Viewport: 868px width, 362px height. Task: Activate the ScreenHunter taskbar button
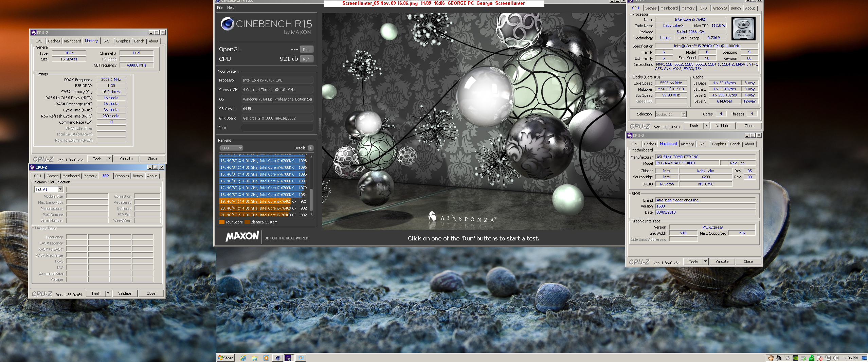[301, 358]
